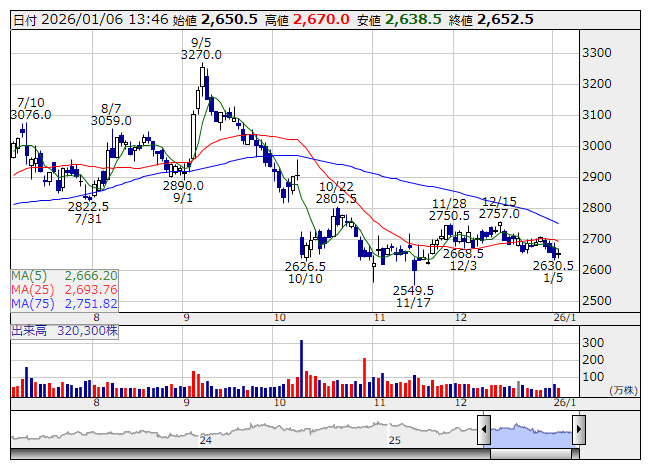Click the tallest blue volume bar
The image size is (653, 470).
301,368
